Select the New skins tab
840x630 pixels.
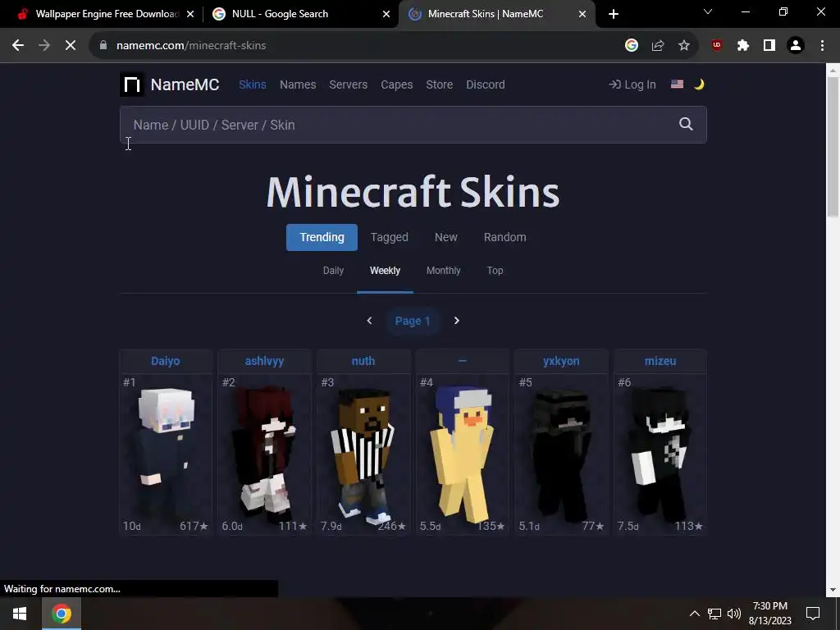pos(445,237)
